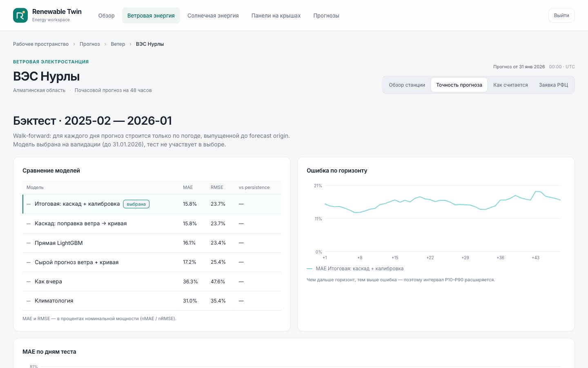This screenshot has height=368, width=588.
Task: Click the MAE по дням теста heading
Action: (x=49, y=352)
